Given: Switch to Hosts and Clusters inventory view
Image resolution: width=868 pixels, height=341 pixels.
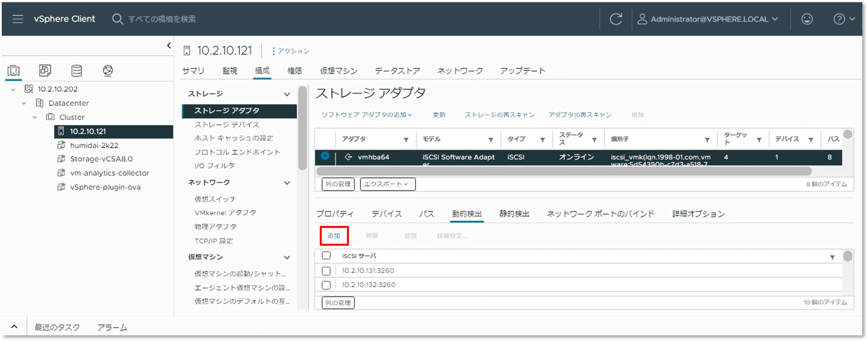Looking at the screenshot, I should [x=13, y=71].
